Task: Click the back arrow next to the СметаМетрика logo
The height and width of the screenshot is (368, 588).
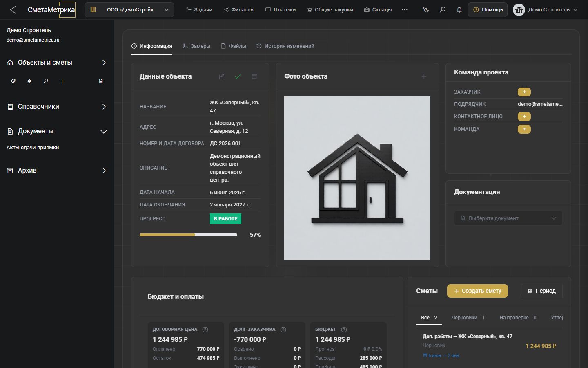Action: pos(13,10)
